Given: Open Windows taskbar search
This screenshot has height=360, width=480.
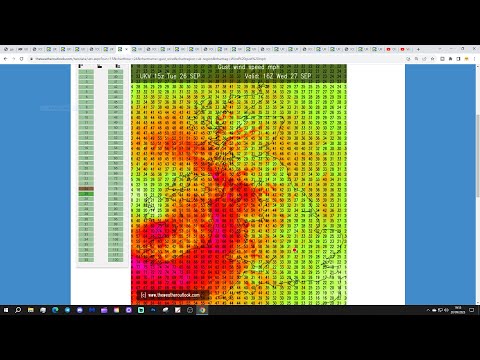Looking at the screenshot, I should pyautogui.click(x=18, y=310).
